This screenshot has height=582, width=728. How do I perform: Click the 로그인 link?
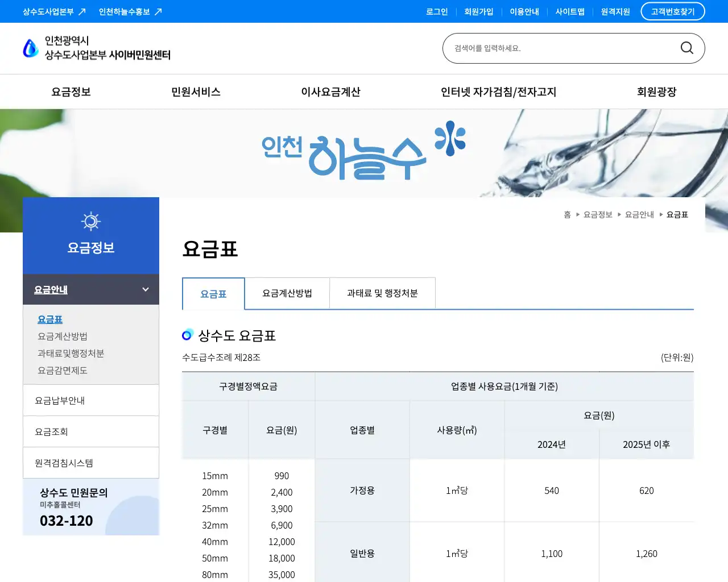(437, 11)
